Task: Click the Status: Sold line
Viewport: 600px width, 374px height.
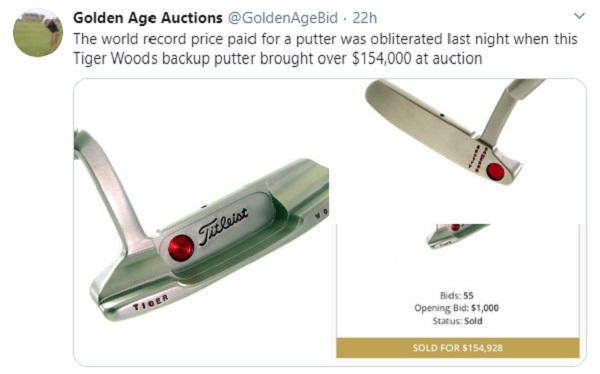Action: point(457,321)
